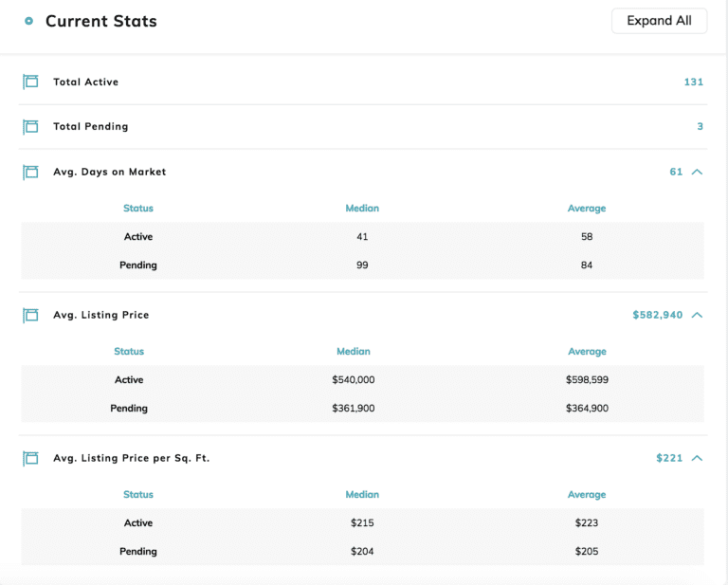
Task: Click Status header in Listing Price table
Action: point(129,351)
